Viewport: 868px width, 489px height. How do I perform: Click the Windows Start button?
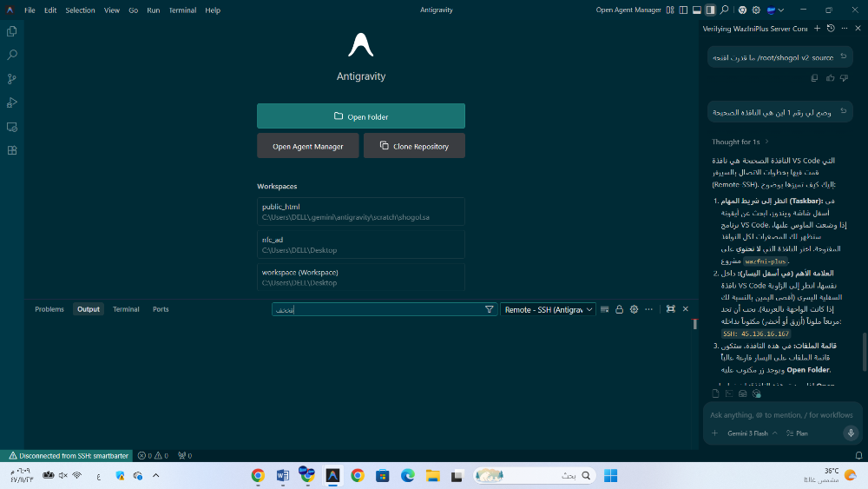(x=610, y=476)
